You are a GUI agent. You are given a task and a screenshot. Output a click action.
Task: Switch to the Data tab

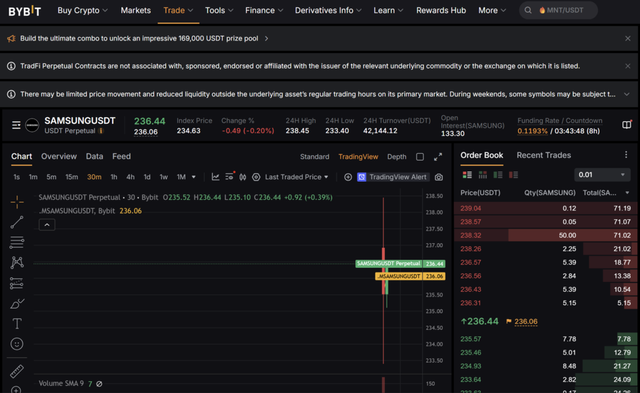94,156
